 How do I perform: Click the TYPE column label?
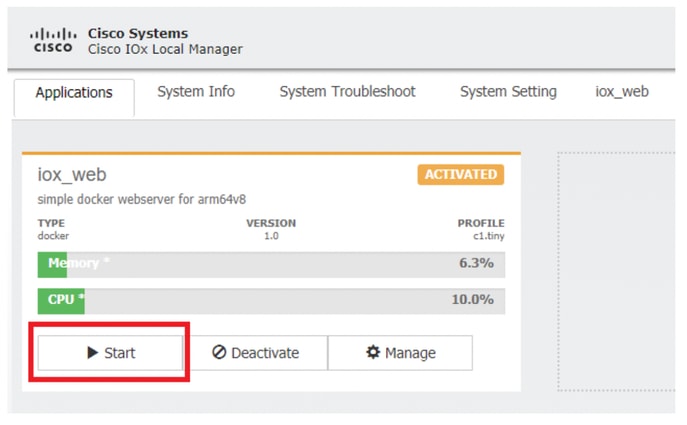pos(51,223)
